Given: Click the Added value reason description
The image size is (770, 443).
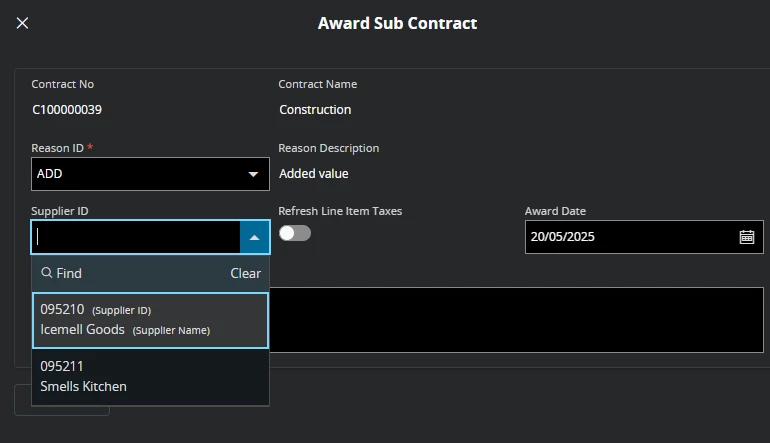Looking at the screenshot, I should (x=314, y=174).
